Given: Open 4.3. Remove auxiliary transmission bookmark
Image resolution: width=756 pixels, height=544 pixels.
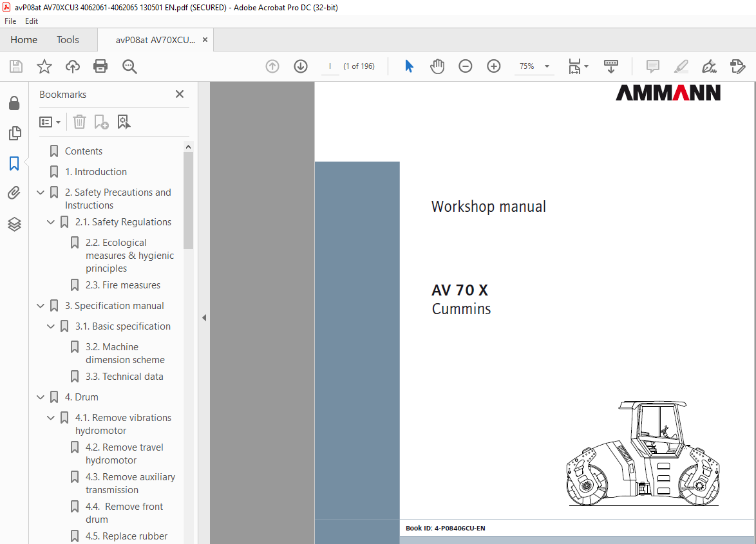Looking at the screenshot, I should pos(130,483).
